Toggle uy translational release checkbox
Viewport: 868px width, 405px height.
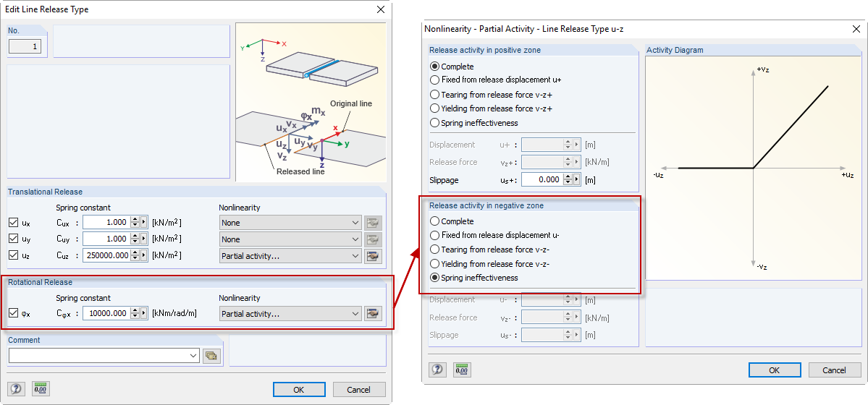(14, 239)
